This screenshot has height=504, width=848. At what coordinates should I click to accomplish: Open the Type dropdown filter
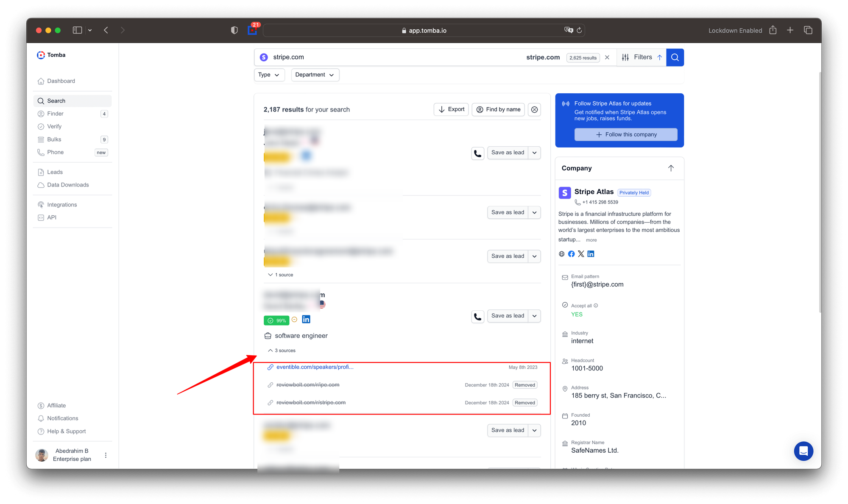[269, 75]
